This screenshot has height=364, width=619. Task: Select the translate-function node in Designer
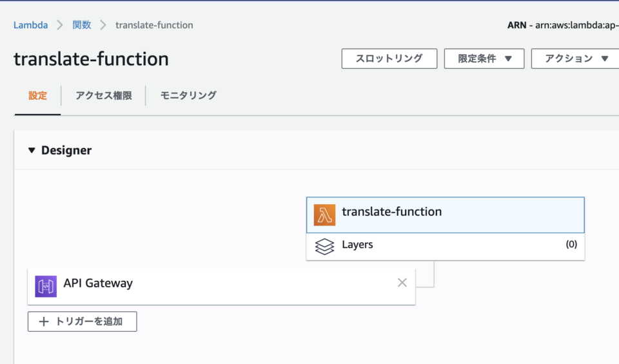446,215
